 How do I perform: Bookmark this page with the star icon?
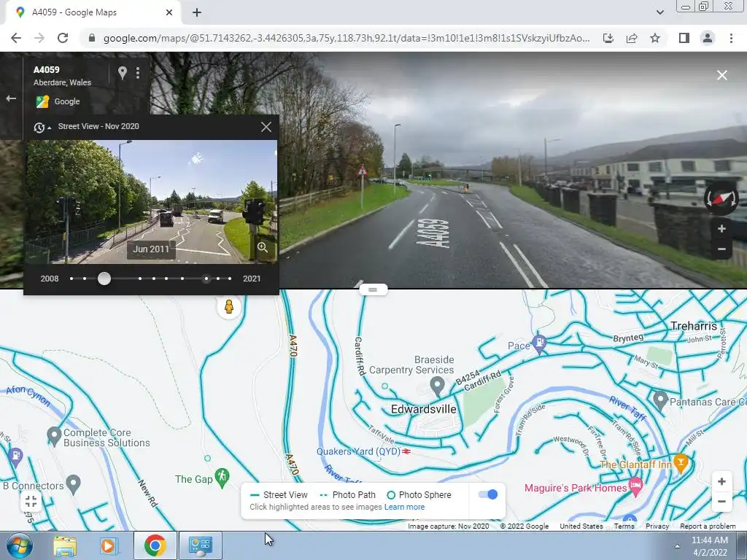[x=655, y=38]
